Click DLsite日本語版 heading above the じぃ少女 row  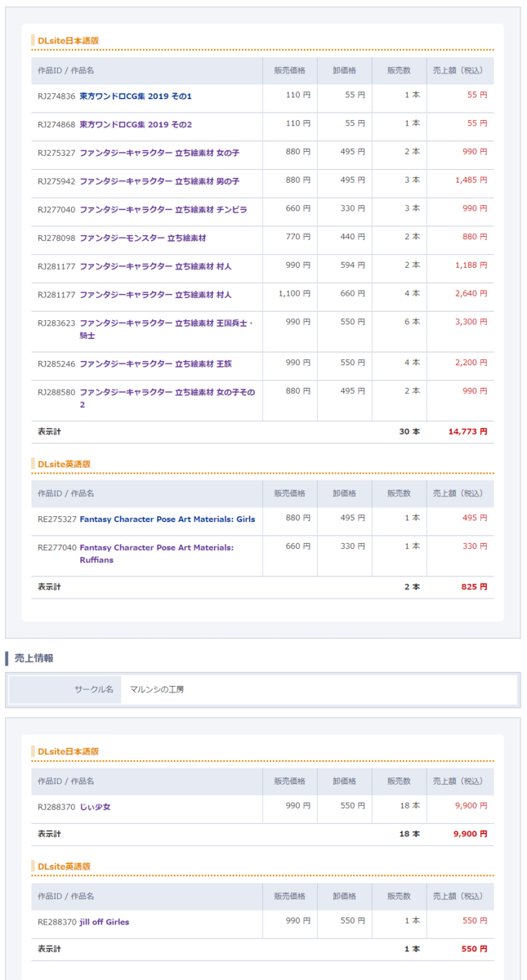coord(69,751)
